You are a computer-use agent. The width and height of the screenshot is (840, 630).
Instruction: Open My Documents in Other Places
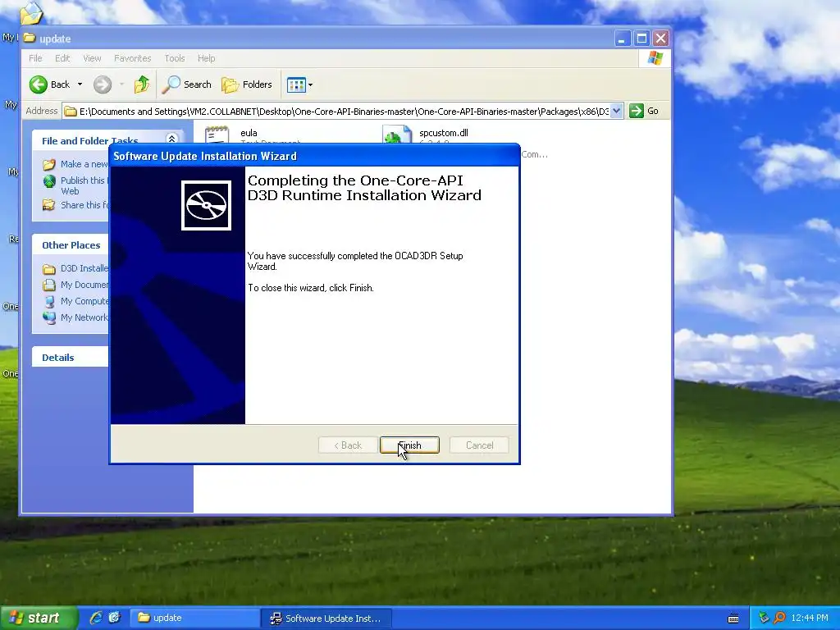[84, 285]
